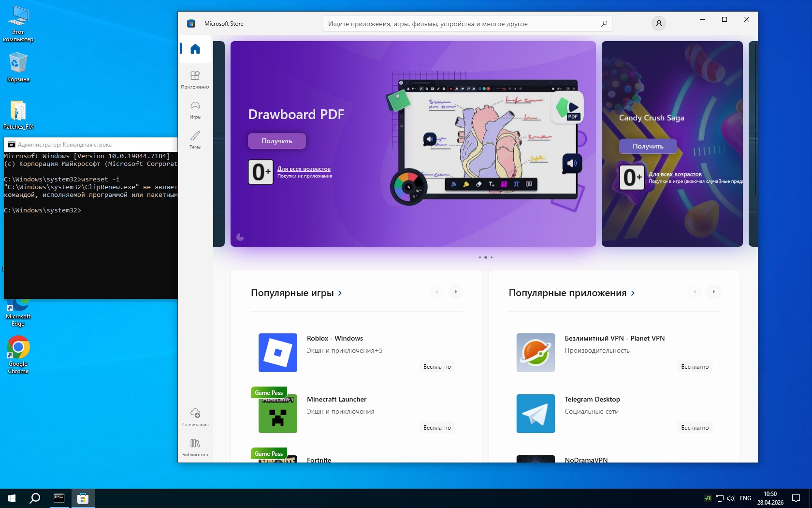Open the Telegram Desktop app tile
This screenshot has width=812, height=508.
pyautogui.click(x=536, y=414)
